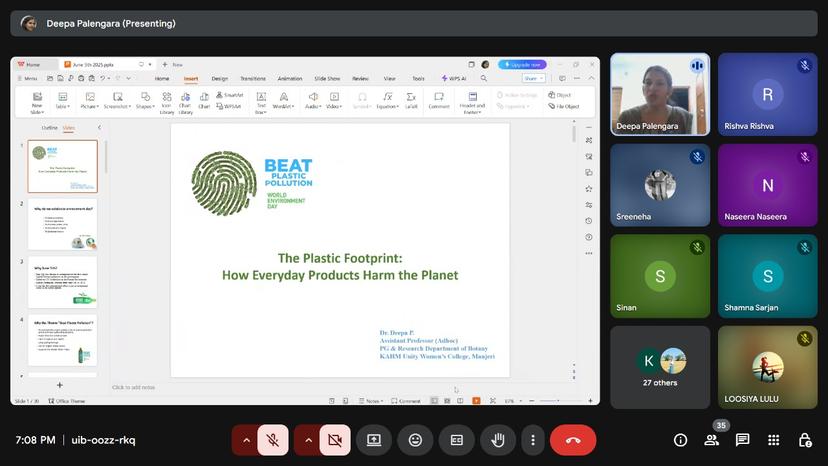Expand video settings arrow beside camera
828x466 pixels.
(x=307, y=440)
